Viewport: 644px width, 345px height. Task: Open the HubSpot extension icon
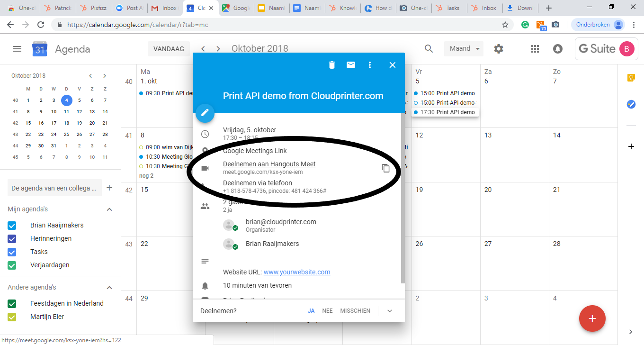coord(541,25)
